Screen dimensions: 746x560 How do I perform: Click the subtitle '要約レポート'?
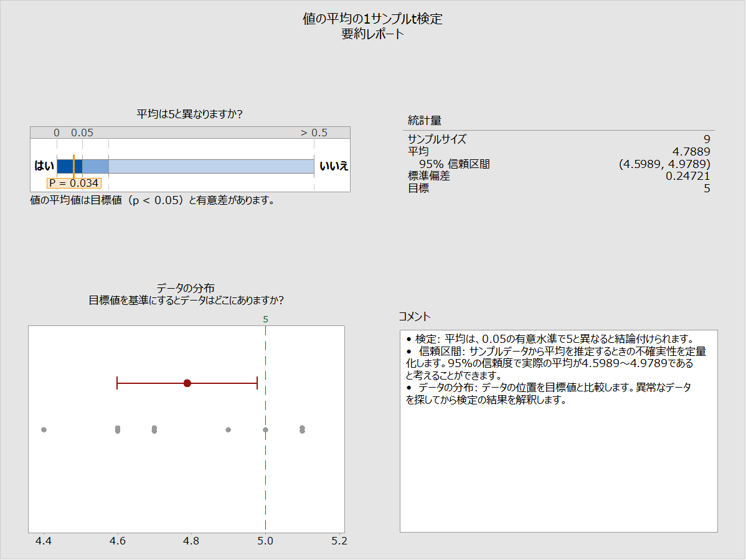pyautogui.click(x=372, y=34)
